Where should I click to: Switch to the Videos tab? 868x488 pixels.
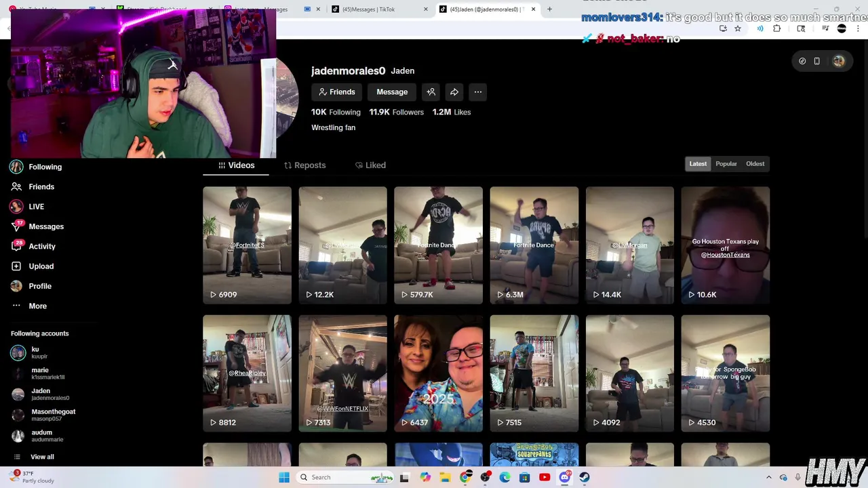(x=236, y=165)
